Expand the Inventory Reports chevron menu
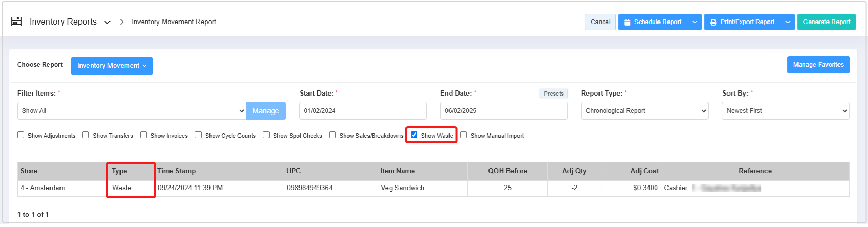This screenshot has height=227, width=868. (107, 23)
